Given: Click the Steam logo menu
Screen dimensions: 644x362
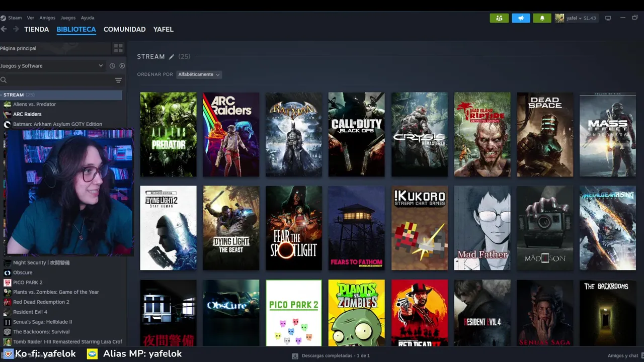Looking at the screenshot, I should [3, 18].
